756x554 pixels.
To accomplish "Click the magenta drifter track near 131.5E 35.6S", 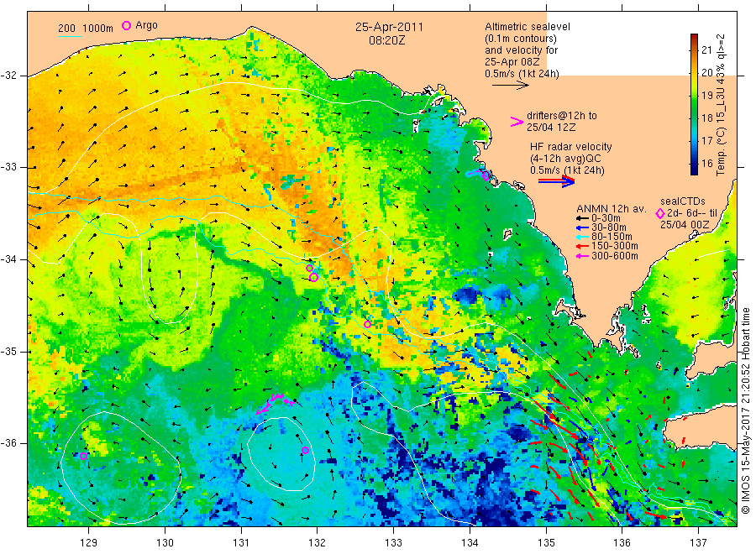I will point(275,403).
